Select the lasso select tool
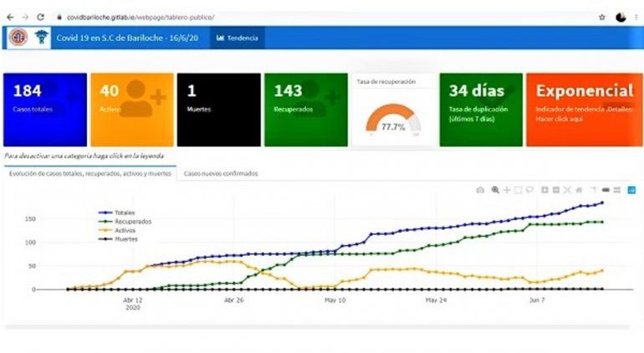 pos(530,190)
